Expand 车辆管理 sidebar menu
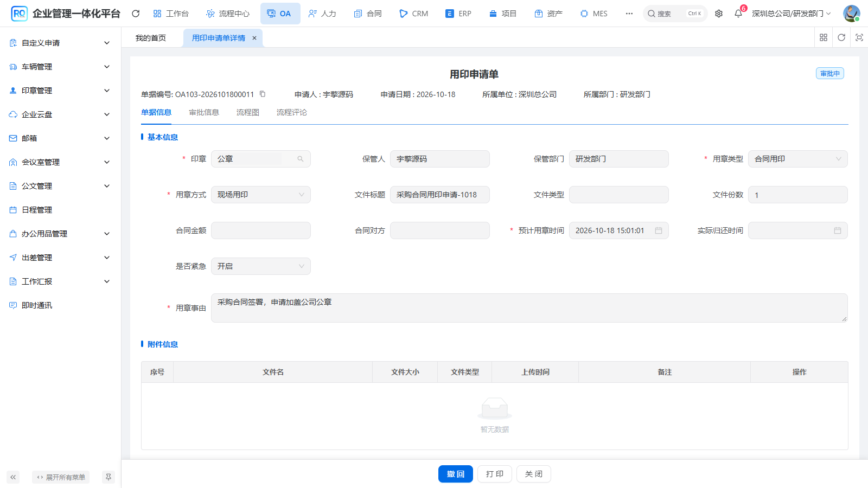This screenshot has width=868, height=488. [x=60, y=67]
